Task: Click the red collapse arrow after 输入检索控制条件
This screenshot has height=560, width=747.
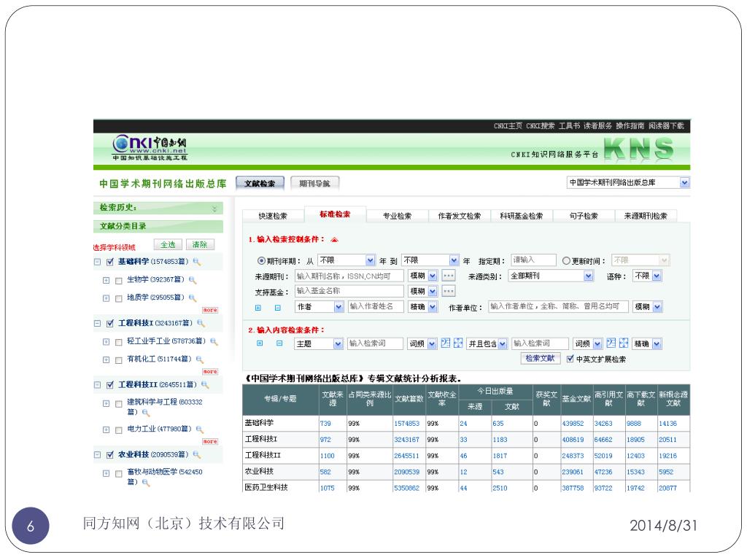Action: point(334,239)
